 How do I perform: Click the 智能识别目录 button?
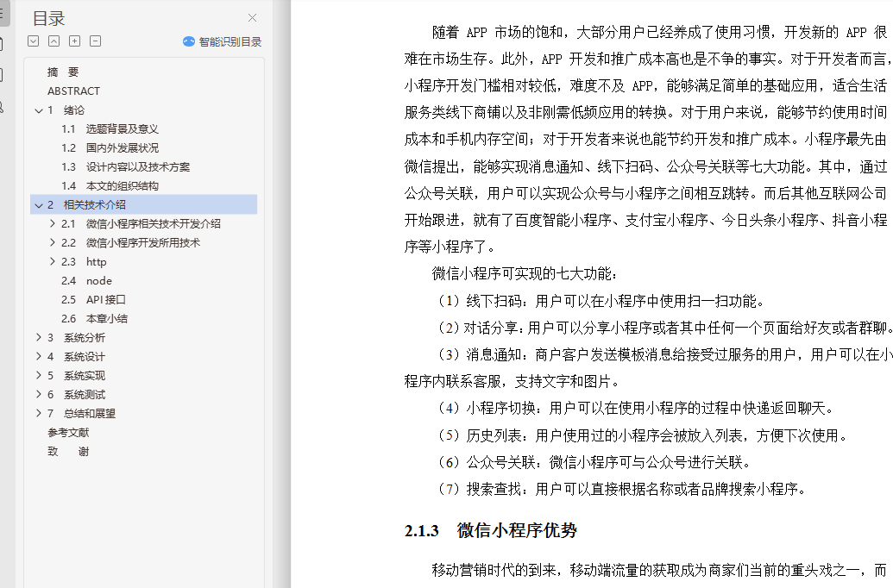(222, 41)
